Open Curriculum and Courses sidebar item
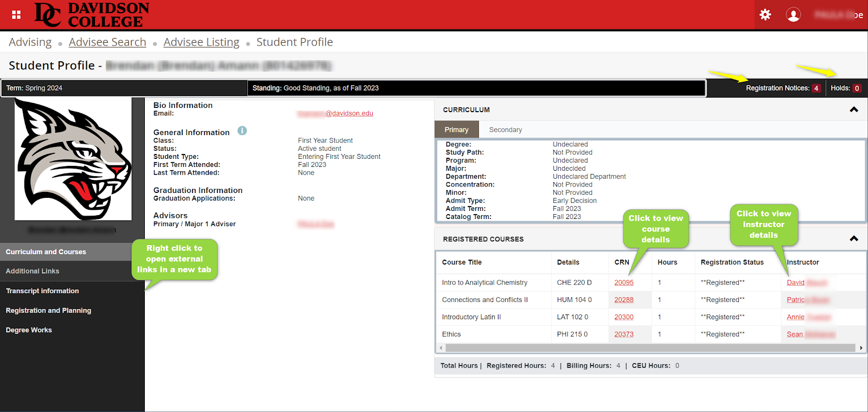Image resolution: width=868 pixels, height=412 pixels. tap(72, 252)
